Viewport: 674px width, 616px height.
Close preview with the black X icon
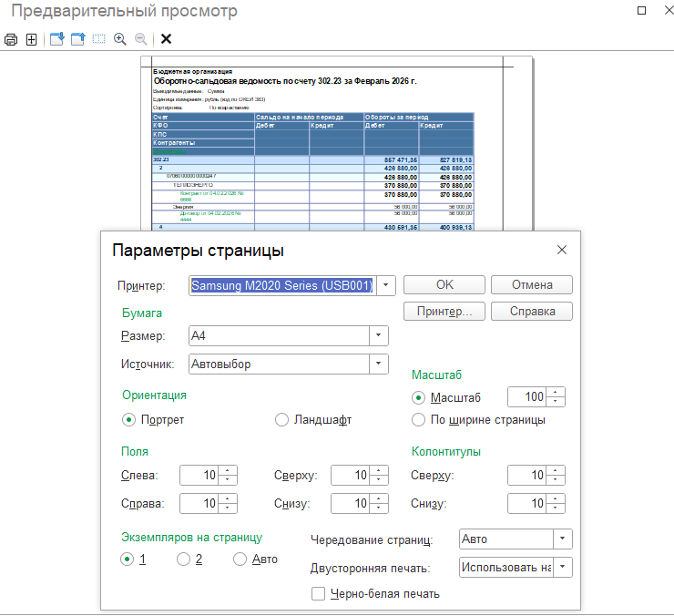tap(166, 39)
